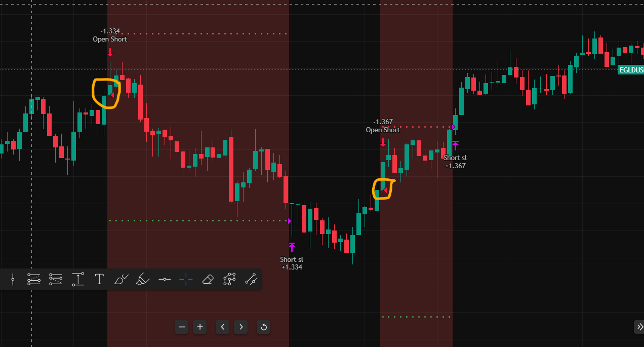This screenshot has width=644, height=347.
Task: Reset chart view with circular arrow
Action: [x=263, y=327]
